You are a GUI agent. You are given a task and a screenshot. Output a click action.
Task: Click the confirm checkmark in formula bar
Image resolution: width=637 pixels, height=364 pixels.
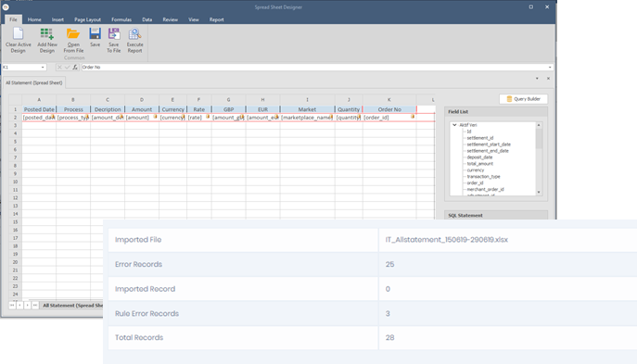click(67, 68)
